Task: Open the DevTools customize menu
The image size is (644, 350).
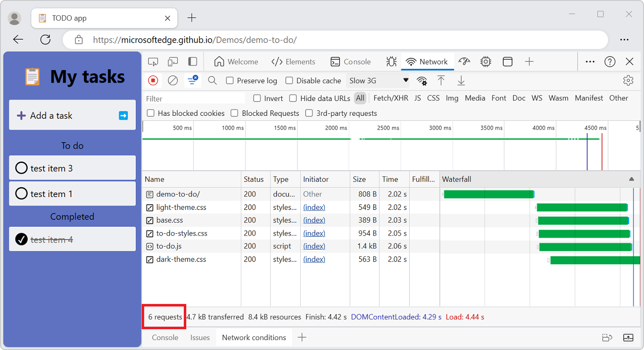Action: point(590,61)
